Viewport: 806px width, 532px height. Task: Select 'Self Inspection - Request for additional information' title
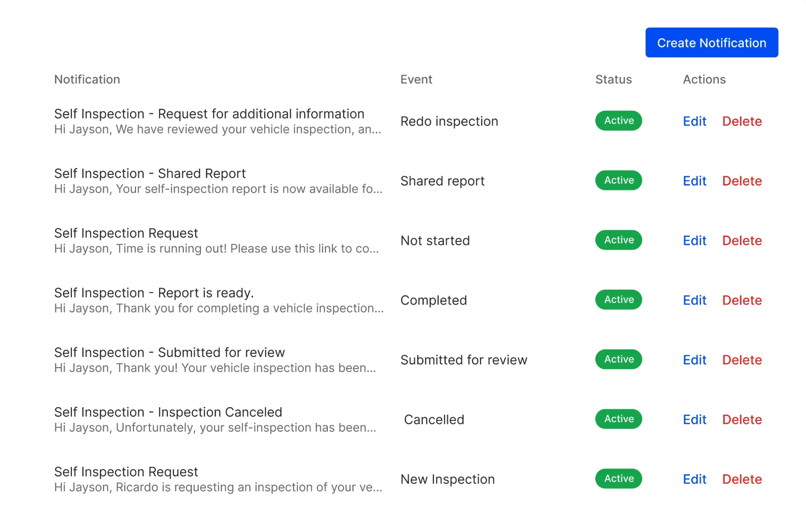(x=209, y=114)
